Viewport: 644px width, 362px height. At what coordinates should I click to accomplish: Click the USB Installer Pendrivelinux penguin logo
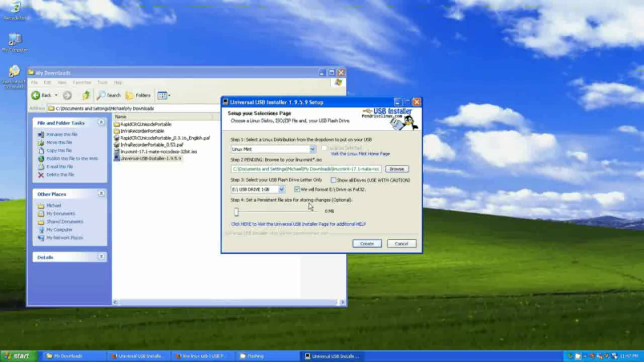pyautogui.click(x=391, y=119)
